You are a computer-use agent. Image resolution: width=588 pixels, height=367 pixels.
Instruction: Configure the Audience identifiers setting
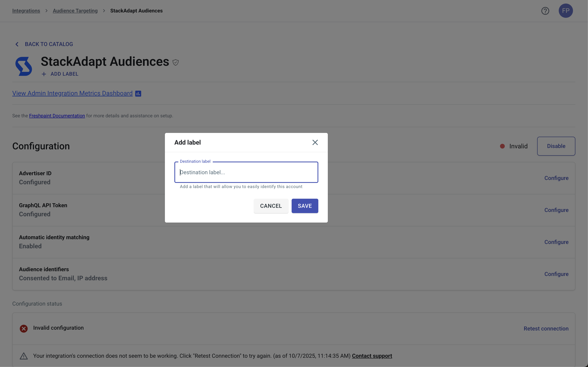click(556, 274)
